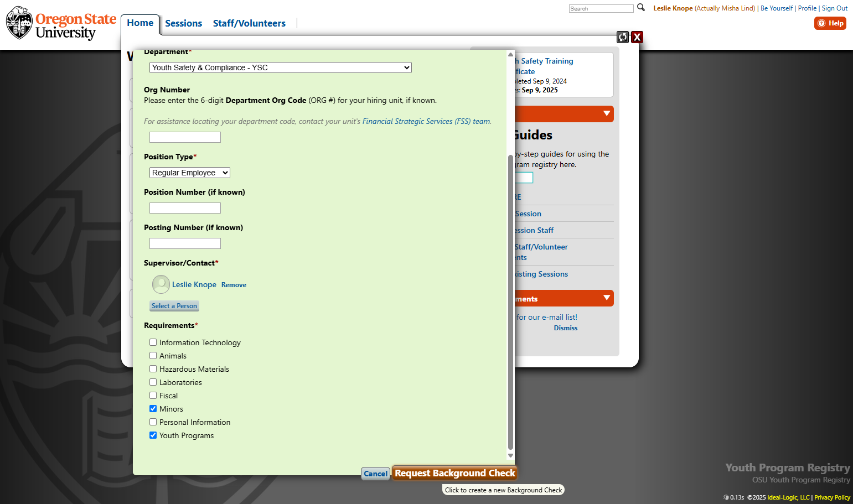
Task: Click the search magnifier icon
Action: click(641, 8)
